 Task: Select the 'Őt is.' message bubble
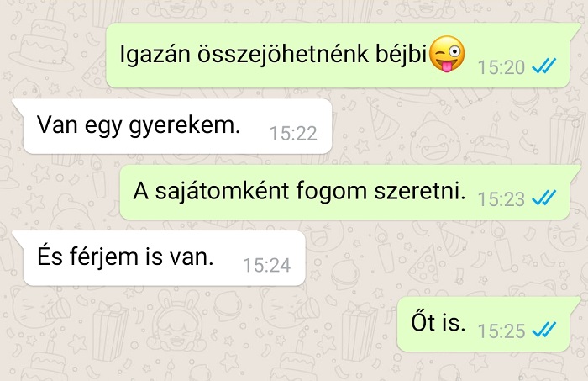484,324
